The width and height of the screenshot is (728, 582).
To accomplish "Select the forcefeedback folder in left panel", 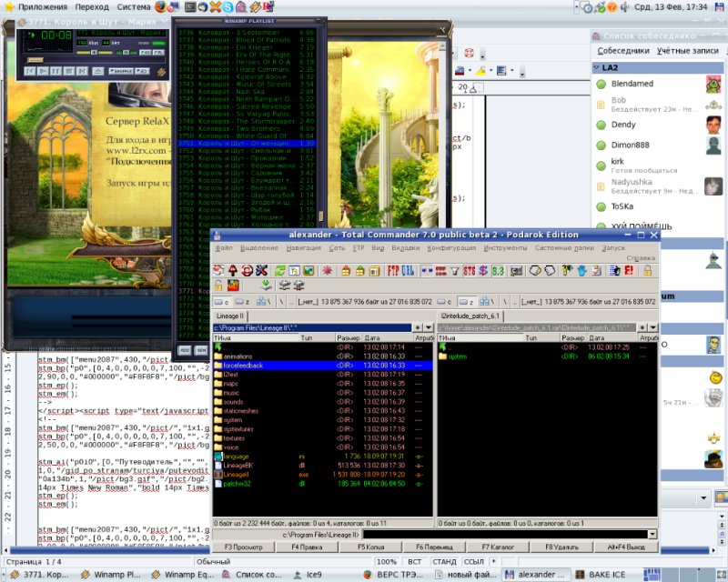I will click(242, 365).
